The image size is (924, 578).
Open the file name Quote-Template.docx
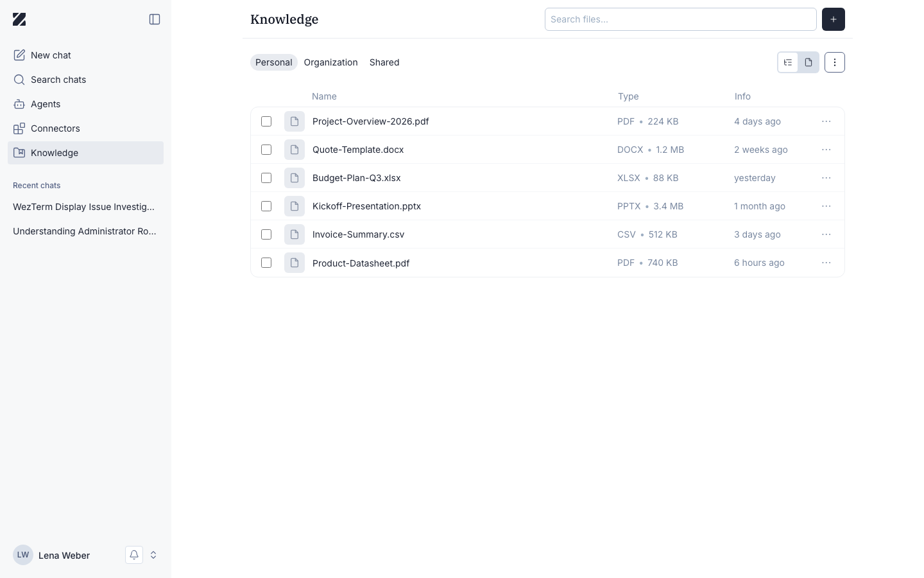pos(358,150)
